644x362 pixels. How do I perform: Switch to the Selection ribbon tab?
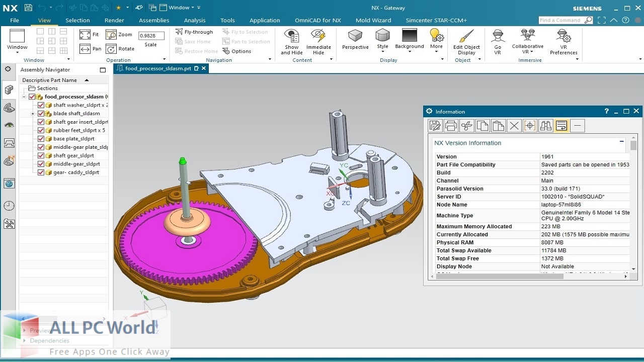click(x=77, y=21)
